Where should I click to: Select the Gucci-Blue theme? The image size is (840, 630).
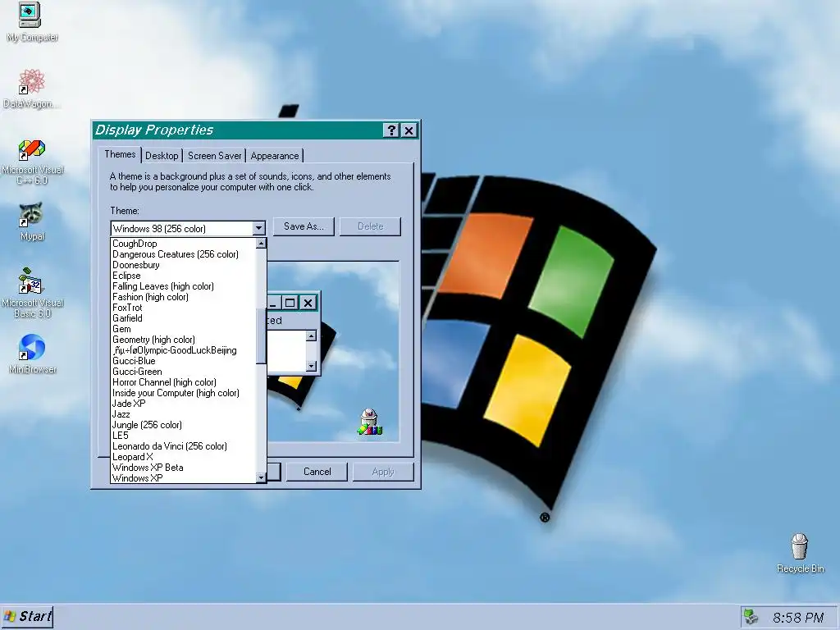pyautogui.click(x=183, y=361)
